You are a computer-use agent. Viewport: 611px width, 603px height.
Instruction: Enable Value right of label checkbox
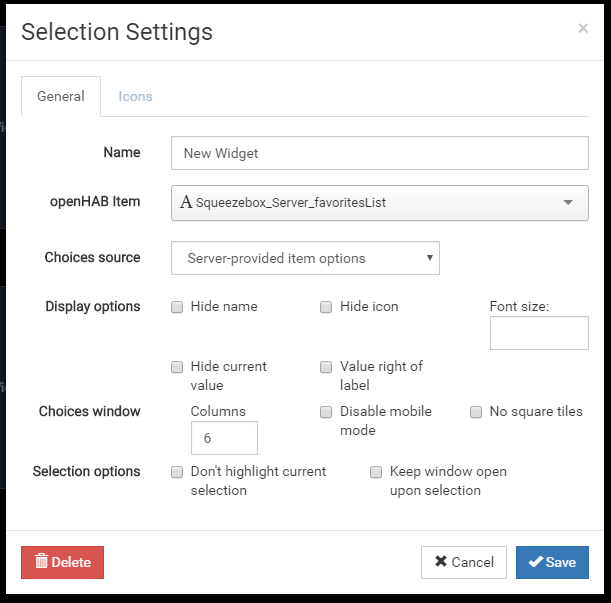pyautogui.click(x=326, y=367)
